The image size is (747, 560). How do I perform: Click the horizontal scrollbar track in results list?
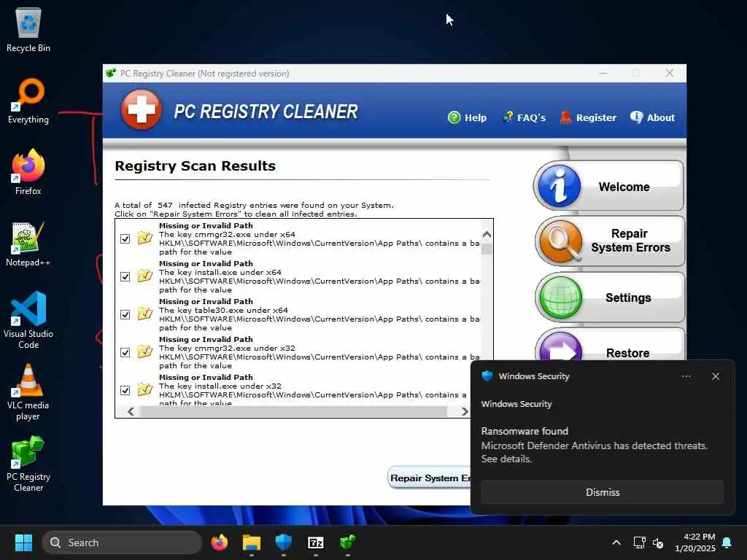tap(294, 411)
